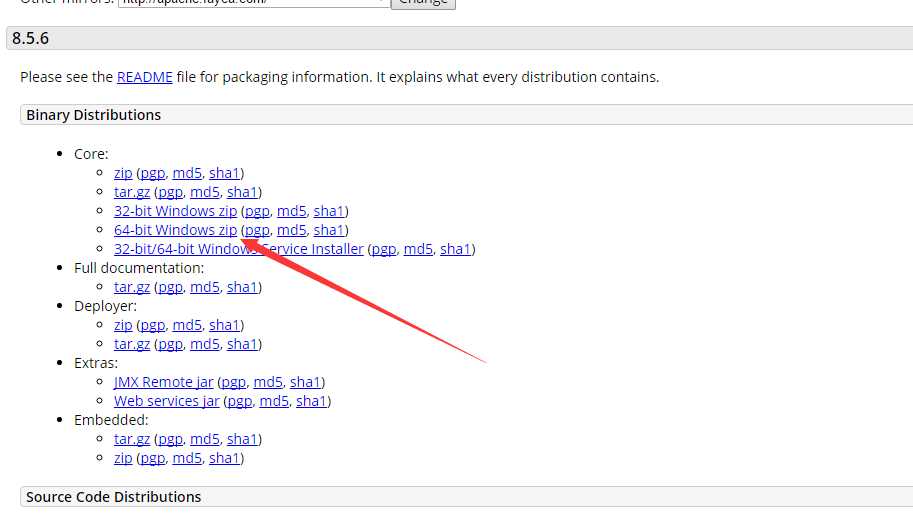
Task: Open sha1 for Embedded zip
Action: [x=224, y=458]
